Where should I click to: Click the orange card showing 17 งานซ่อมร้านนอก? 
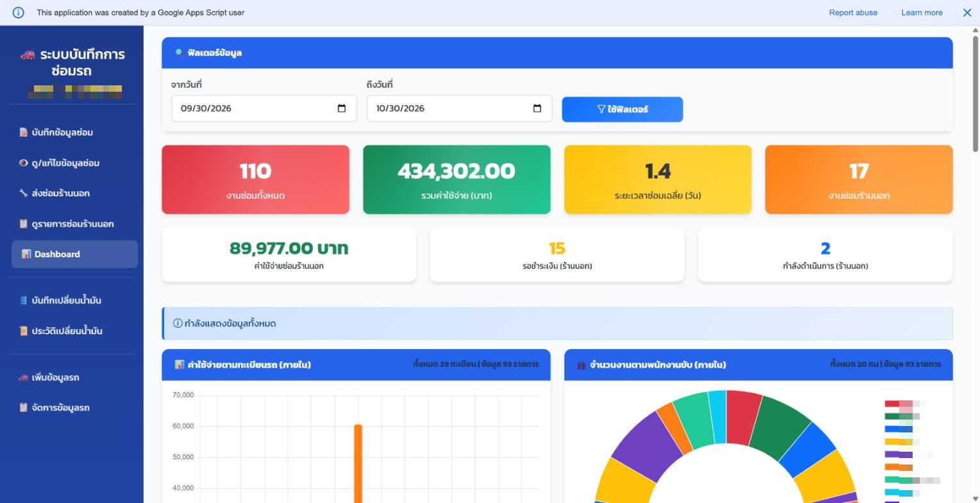(x=859, y=180)
